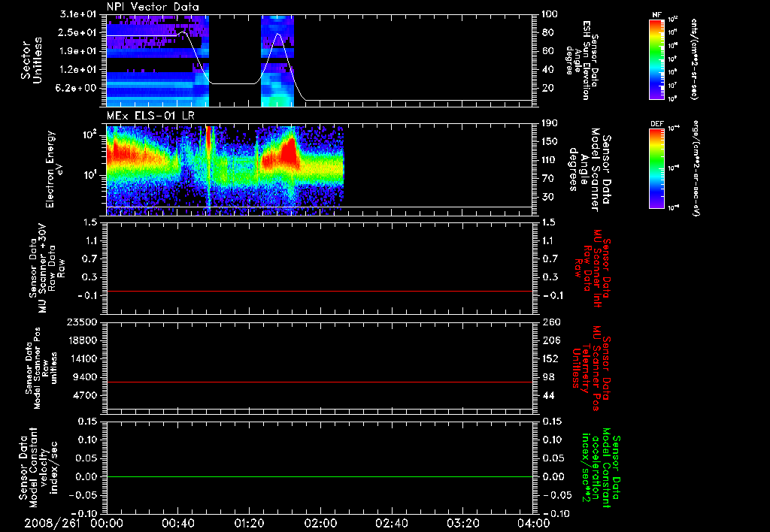Select the 23500 scanner position tick
This screenshot has width=770, height=532.
[82, 322]
